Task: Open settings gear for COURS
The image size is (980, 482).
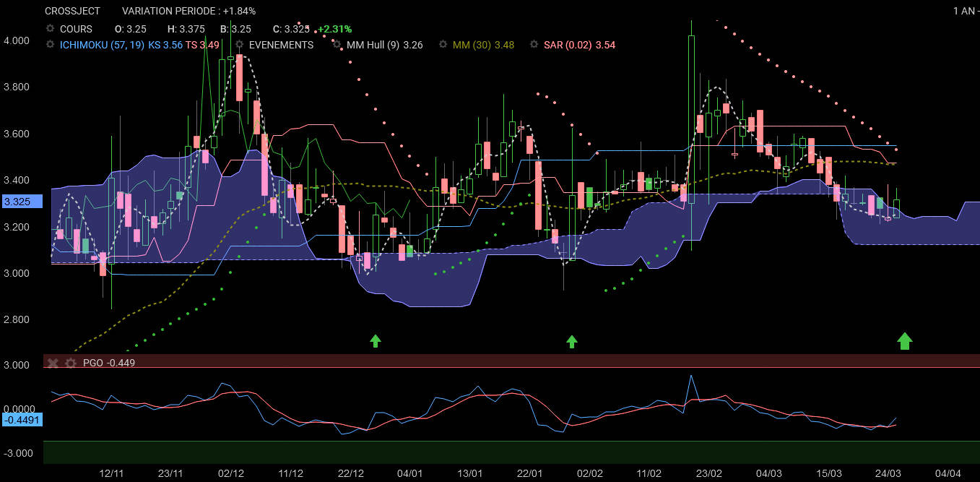Action: [50, 29]
